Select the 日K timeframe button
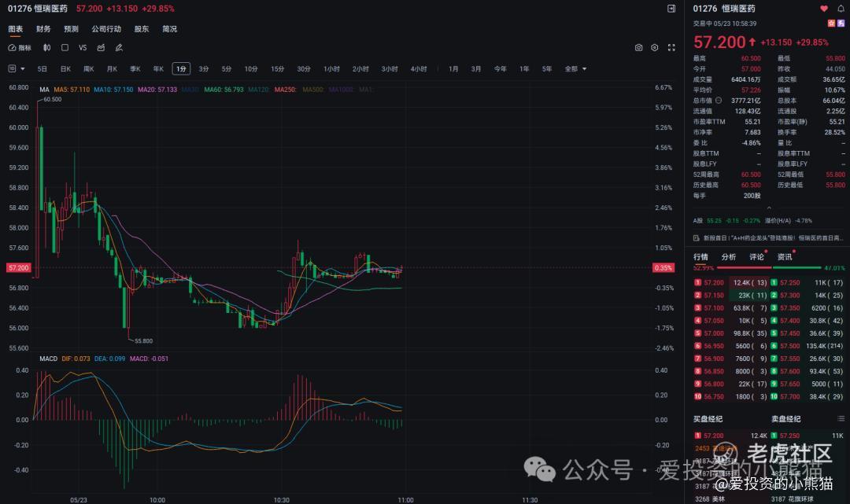 65,69
